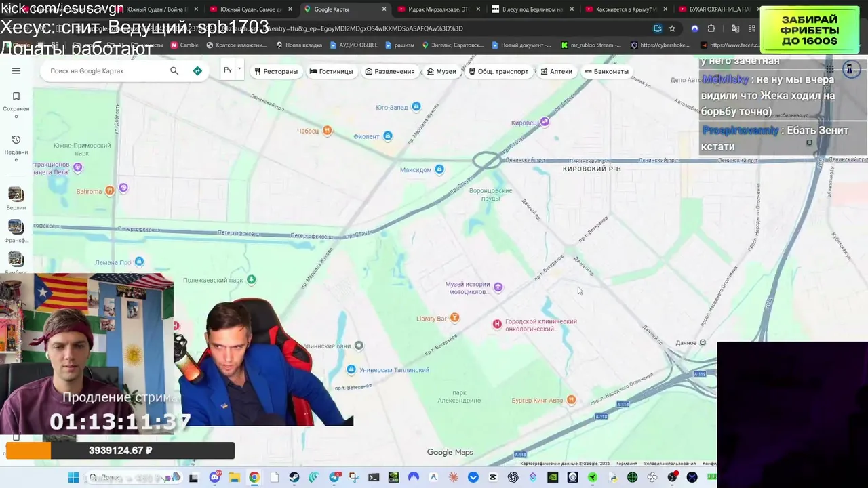This screenshot has height=488, width=868.
Task: Select the Универсам Таллинский pin
Action: click(351, 369)
